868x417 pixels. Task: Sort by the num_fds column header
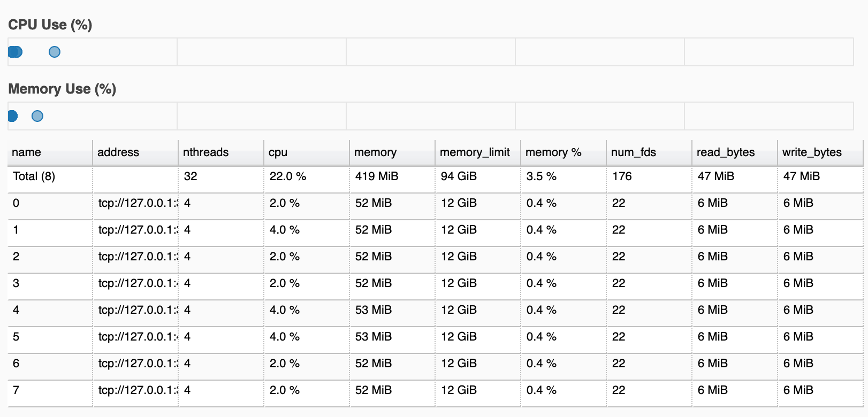coord(633,152)
